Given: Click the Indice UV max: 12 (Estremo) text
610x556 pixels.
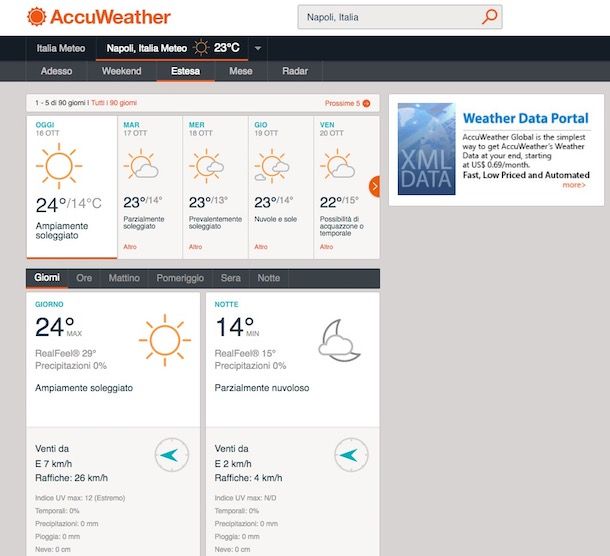Looking at the screenshot, I should [80, 498].
